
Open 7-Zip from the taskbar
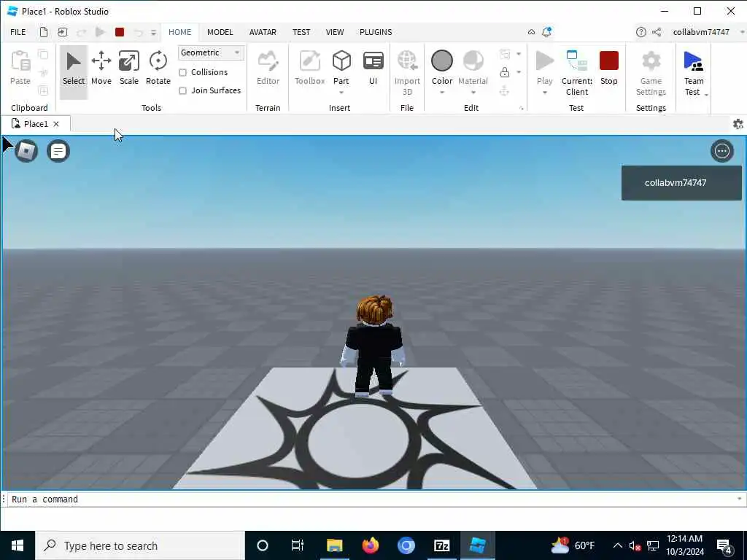point(441,545)
